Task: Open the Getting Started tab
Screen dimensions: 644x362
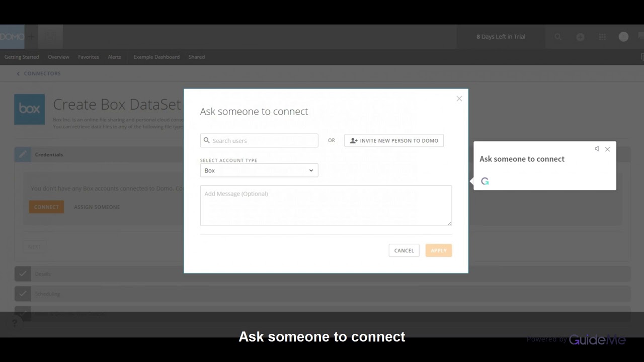Action: point(22,57)
